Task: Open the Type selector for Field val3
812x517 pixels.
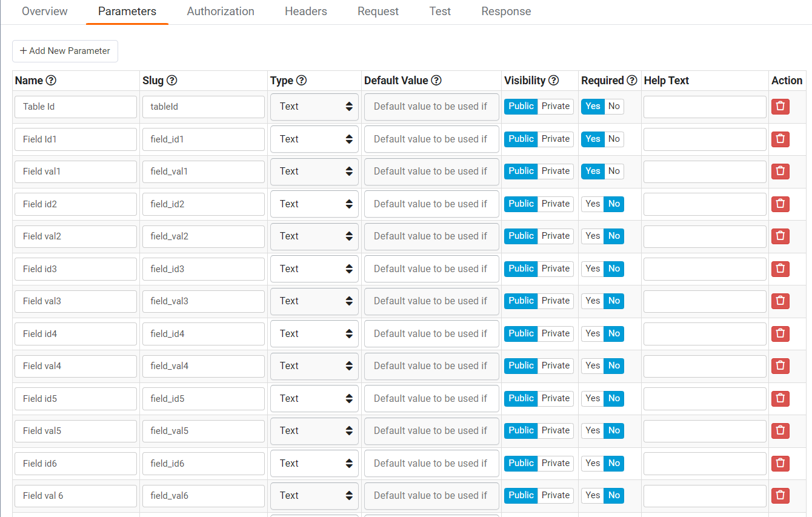Action: pos(314,301)
